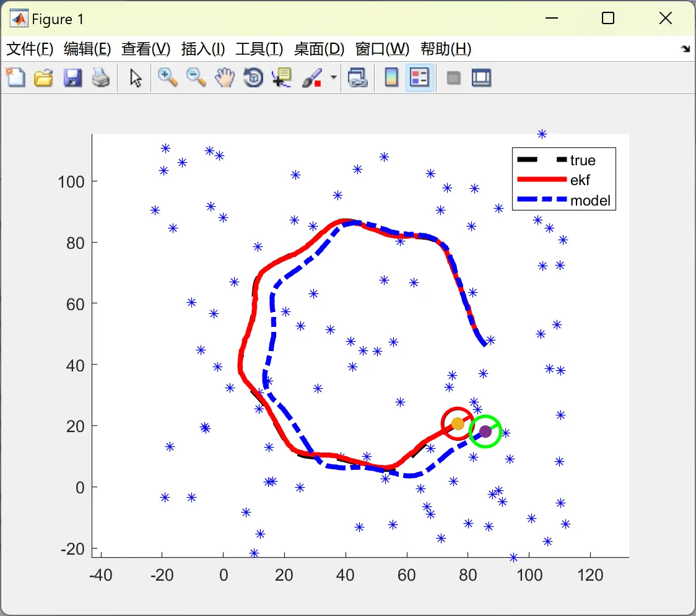Click the Figure 1 window title

pos(58,19)
